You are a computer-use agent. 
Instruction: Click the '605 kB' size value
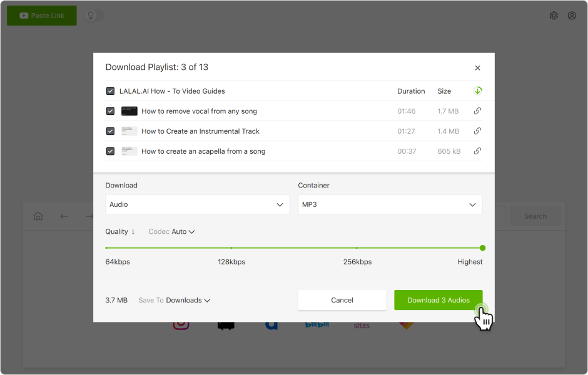[449, 151]
